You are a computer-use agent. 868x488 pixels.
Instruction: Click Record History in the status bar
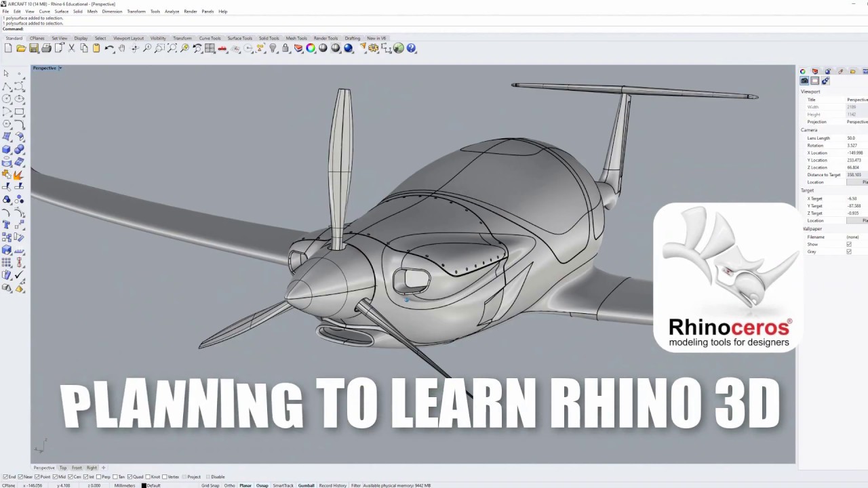pos(333,485)
